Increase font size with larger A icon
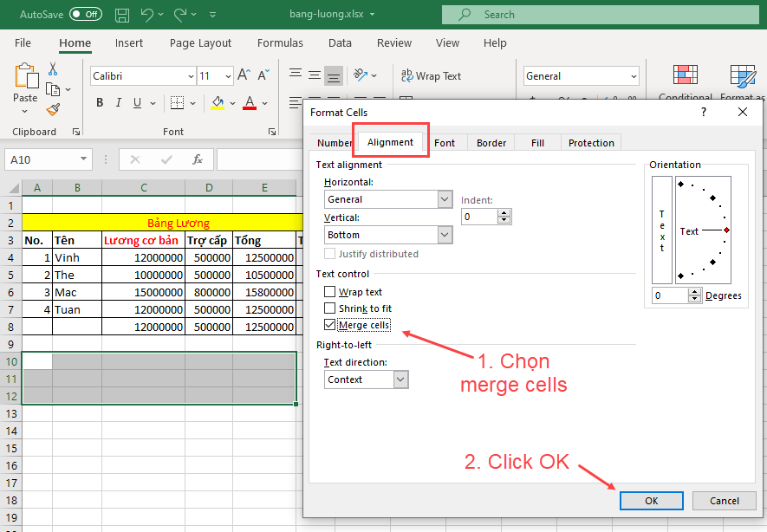 (244, 75)
